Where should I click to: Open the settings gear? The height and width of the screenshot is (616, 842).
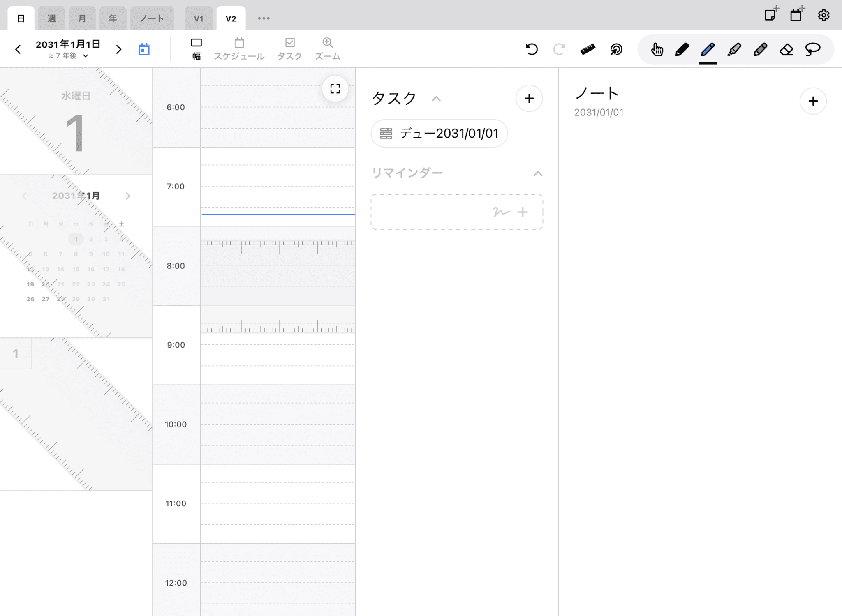pyautogui.click(x=823, y=16)
